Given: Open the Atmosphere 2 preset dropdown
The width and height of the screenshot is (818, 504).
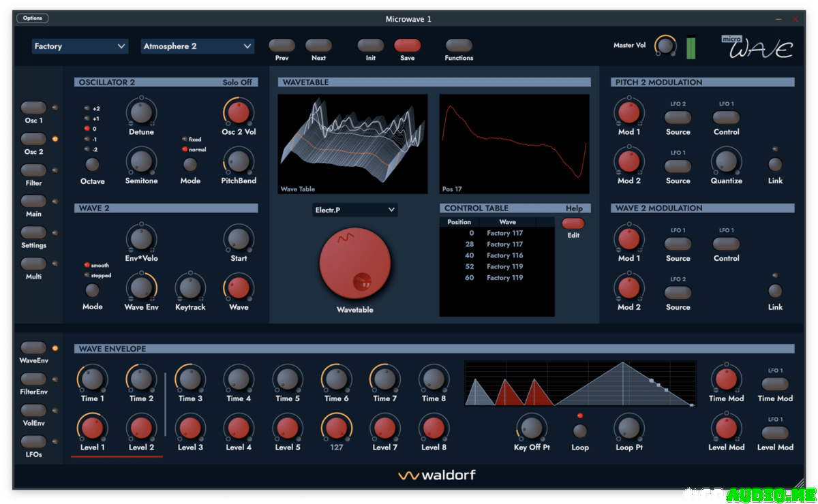Looking at the screenshot, I should pyautogui.click(x=198, y=46).
